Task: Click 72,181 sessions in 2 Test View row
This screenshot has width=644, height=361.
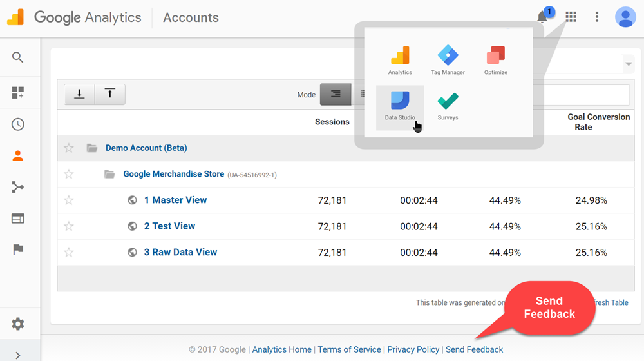Action: (x=332, y=226)
